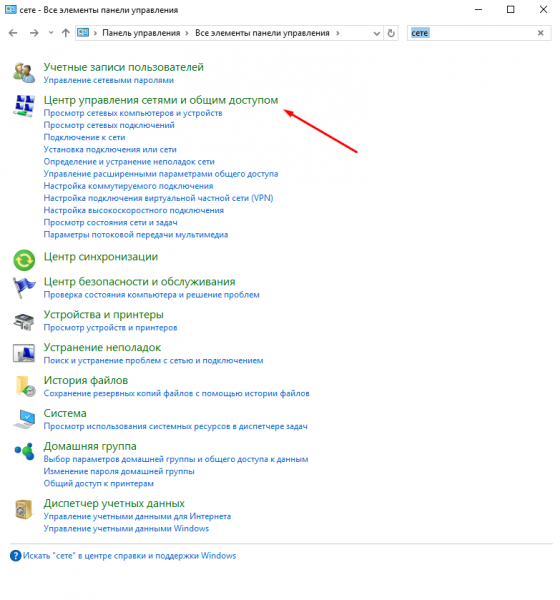Click the Credential Manager safe icon
The width and height of the screenshot is (560, 600).
click(x=24, y=509)
